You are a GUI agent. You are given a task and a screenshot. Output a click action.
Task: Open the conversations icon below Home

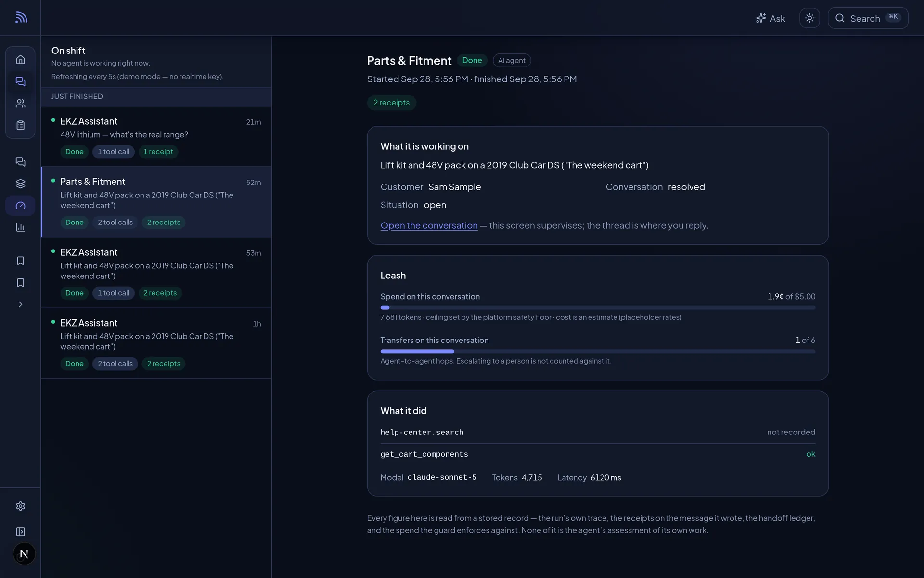(x=20, y=81)
